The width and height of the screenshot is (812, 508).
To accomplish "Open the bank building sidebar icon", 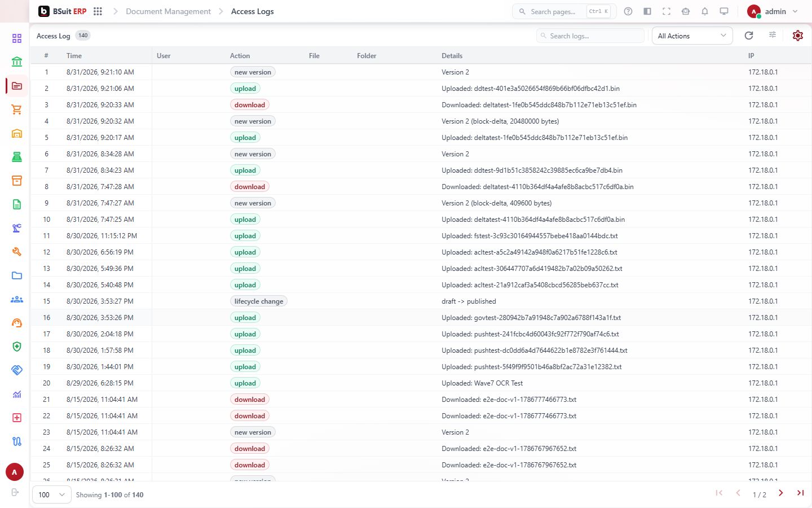I will pos(17,62).
